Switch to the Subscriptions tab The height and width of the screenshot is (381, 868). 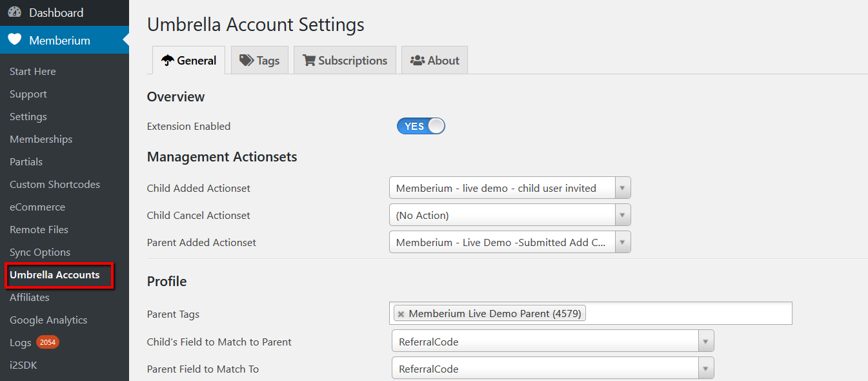pyautogui.click(x=345, y=60)
